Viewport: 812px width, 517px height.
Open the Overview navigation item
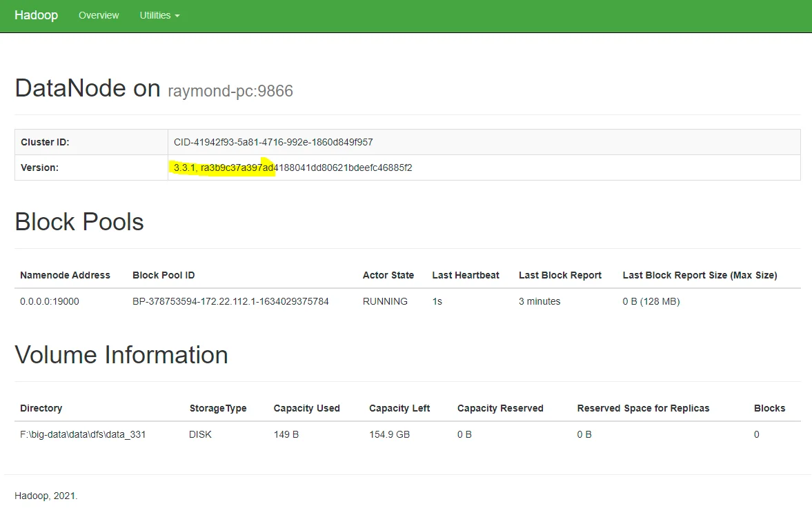click(x=99, y=15)
